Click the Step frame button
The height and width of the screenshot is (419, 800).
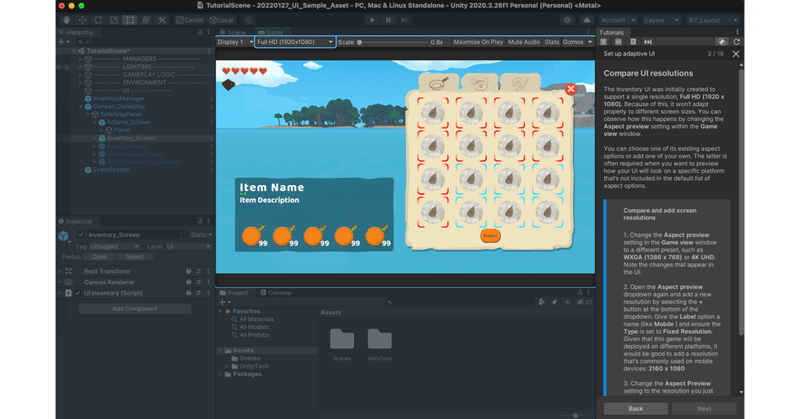point(404,20)
